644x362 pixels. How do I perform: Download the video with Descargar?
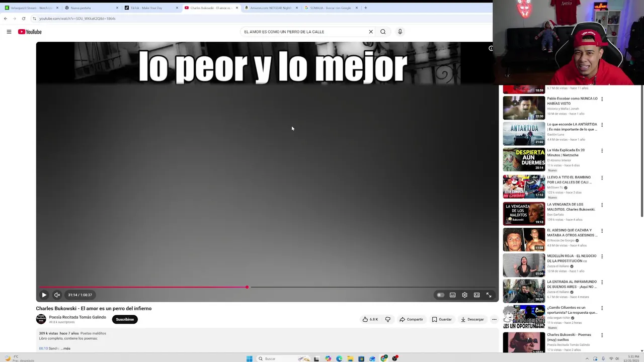(x=472, y=319)
